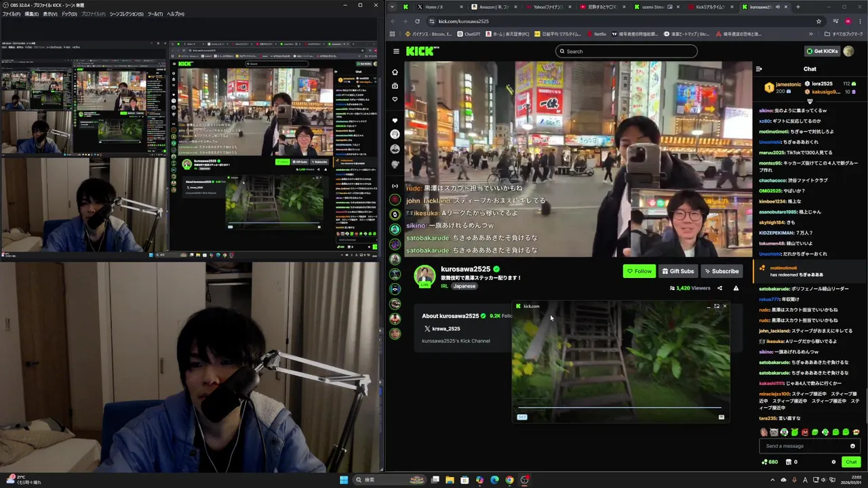The image size is (868, 488).
Task: Click 1,420 Viewers count
Action: [x=690, y=288]
